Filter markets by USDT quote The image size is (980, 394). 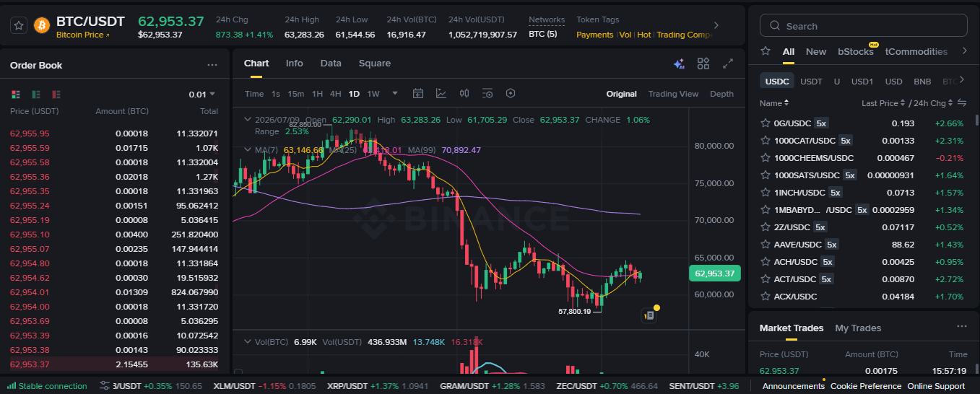point(811,82)
